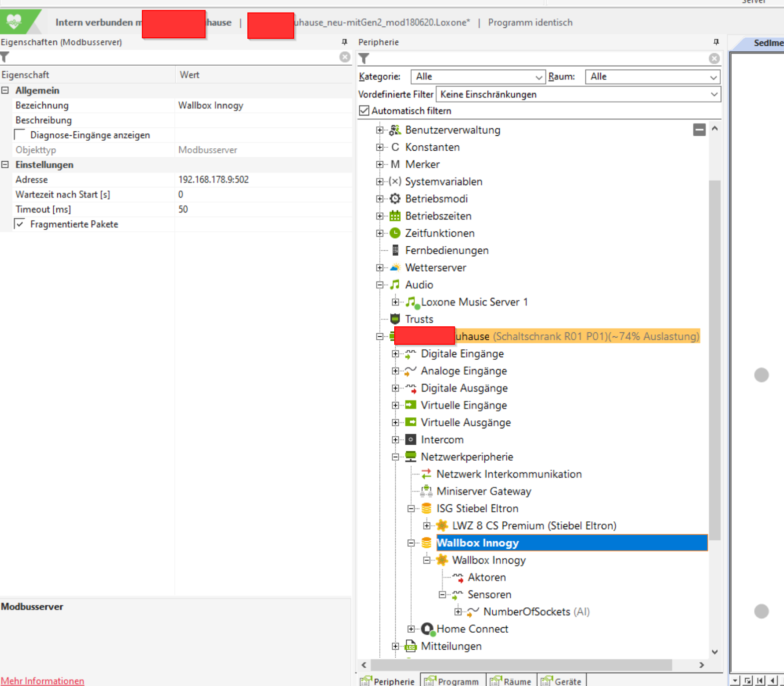This screenshot has height=686, width=784.
Task: Switch to the Programm tab
Action: 452,681
